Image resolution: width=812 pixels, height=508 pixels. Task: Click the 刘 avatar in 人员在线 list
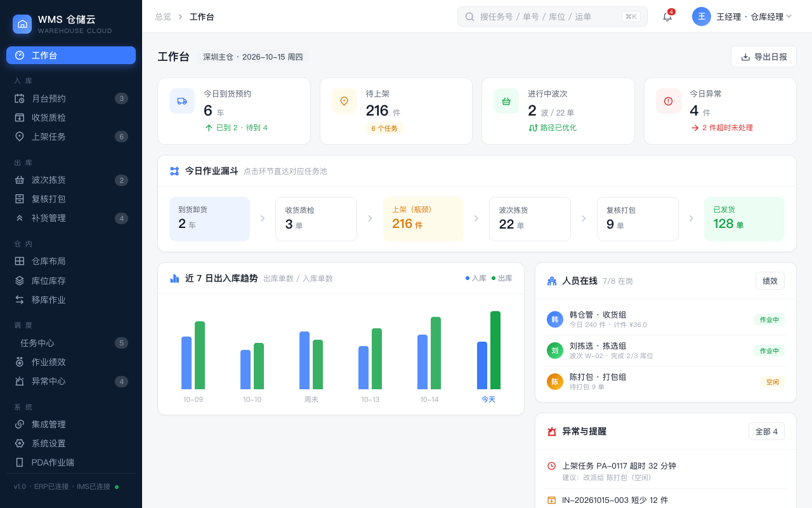555,351
